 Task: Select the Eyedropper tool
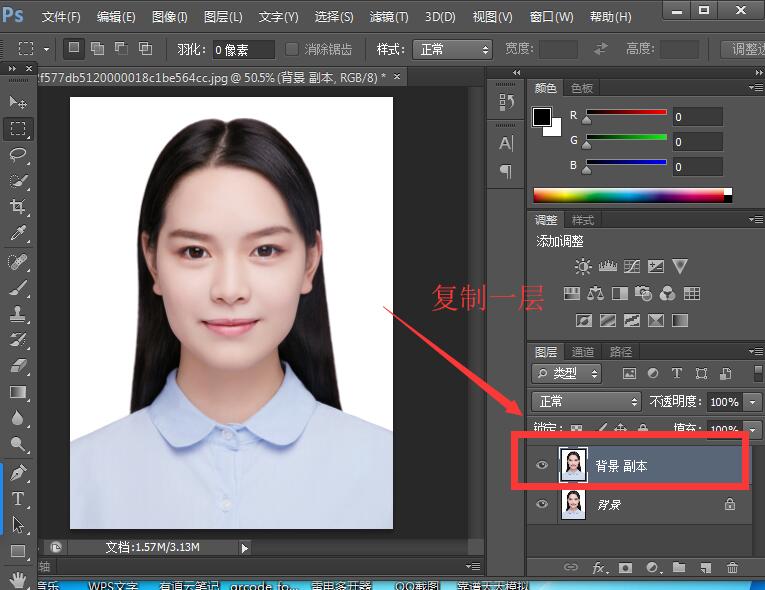tap(18, 233)
